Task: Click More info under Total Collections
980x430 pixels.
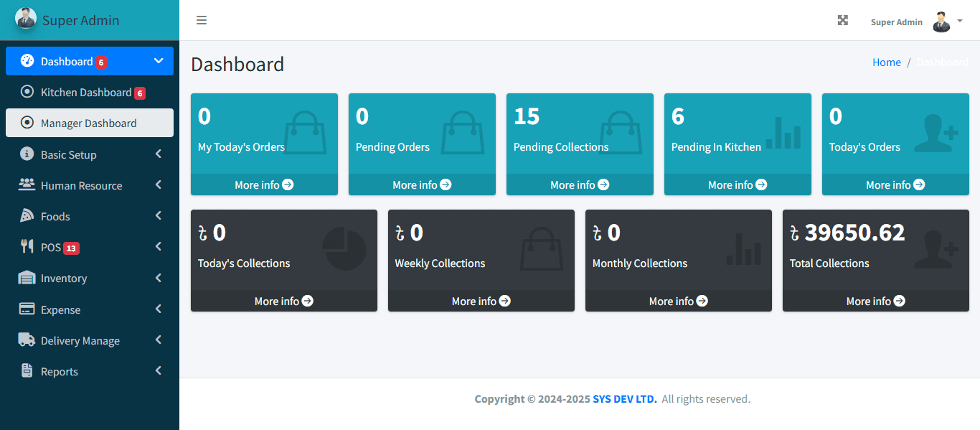Action: click(x=876, y=301)
